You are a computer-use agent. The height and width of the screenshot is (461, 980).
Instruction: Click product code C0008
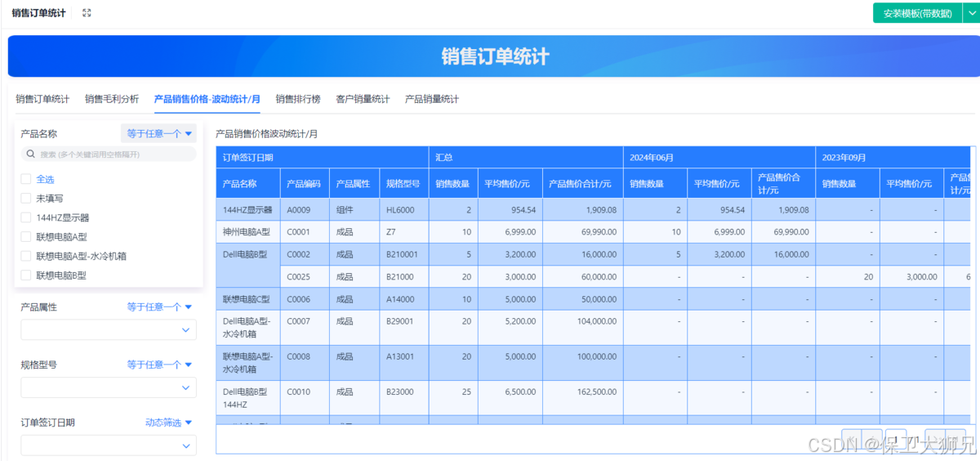coord(305,363)
